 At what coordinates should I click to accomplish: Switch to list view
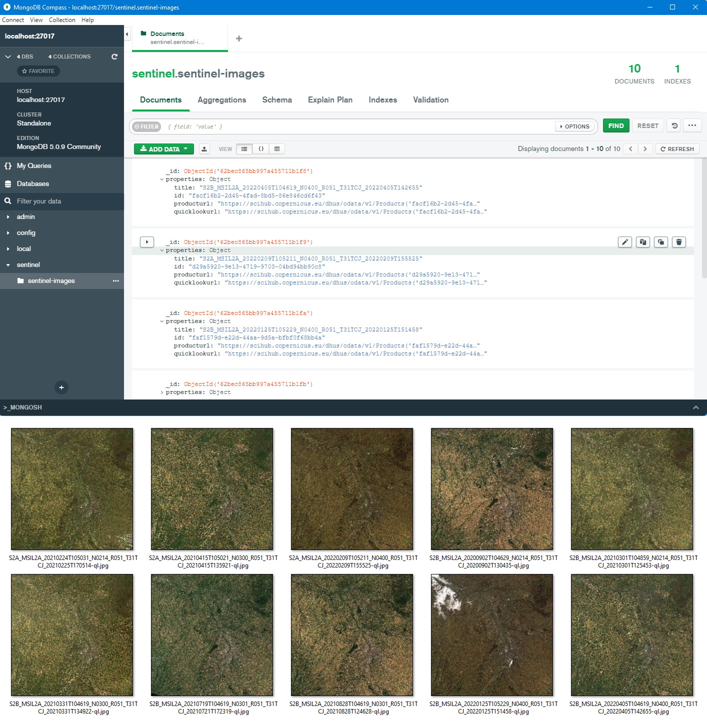244,149
